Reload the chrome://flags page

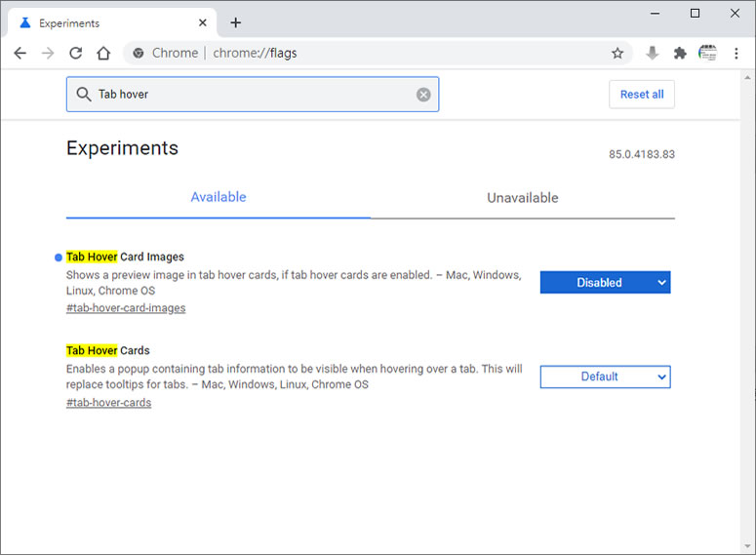tap(76, 53)
